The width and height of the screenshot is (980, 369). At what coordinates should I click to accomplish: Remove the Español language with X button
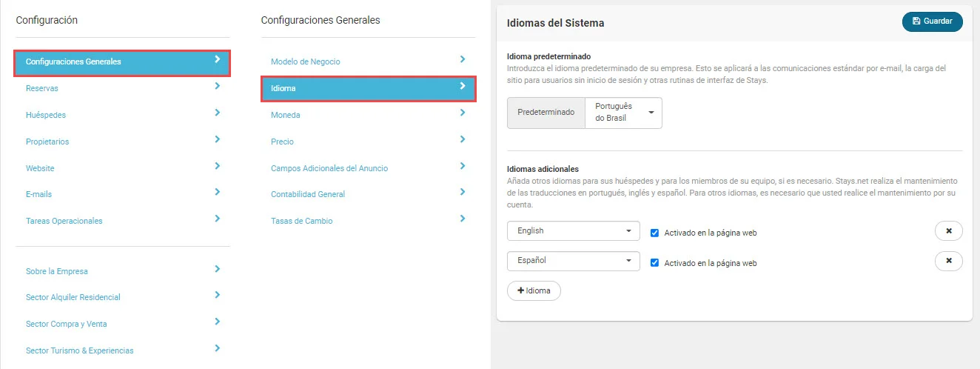pyautogui.click(x=948, y=261)
